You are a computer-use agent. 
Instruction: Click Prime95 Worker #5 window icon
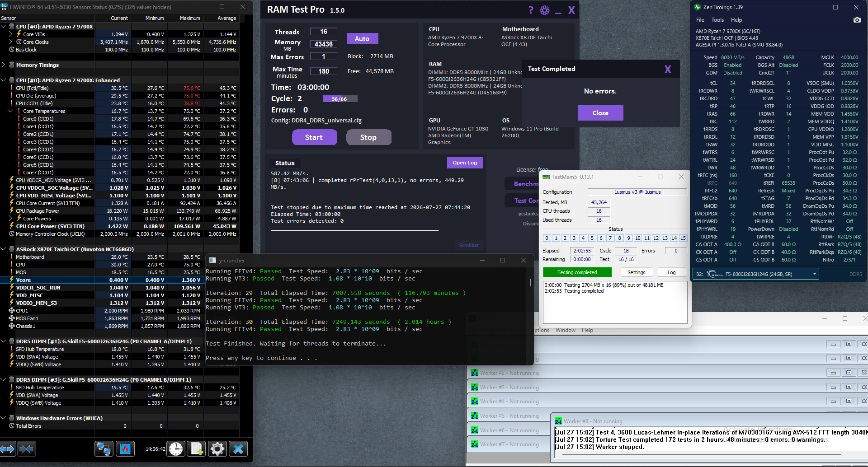(474, 416)
